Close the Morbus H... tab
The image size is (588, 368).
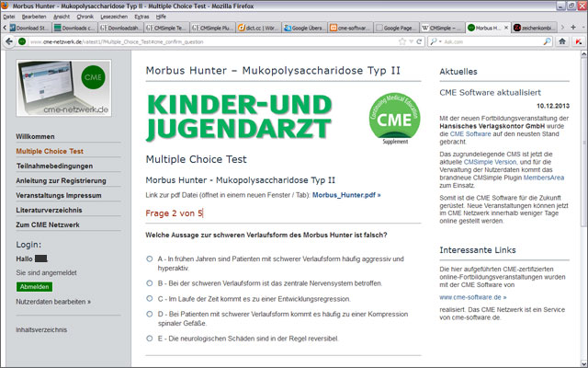[x=506, y=28]
